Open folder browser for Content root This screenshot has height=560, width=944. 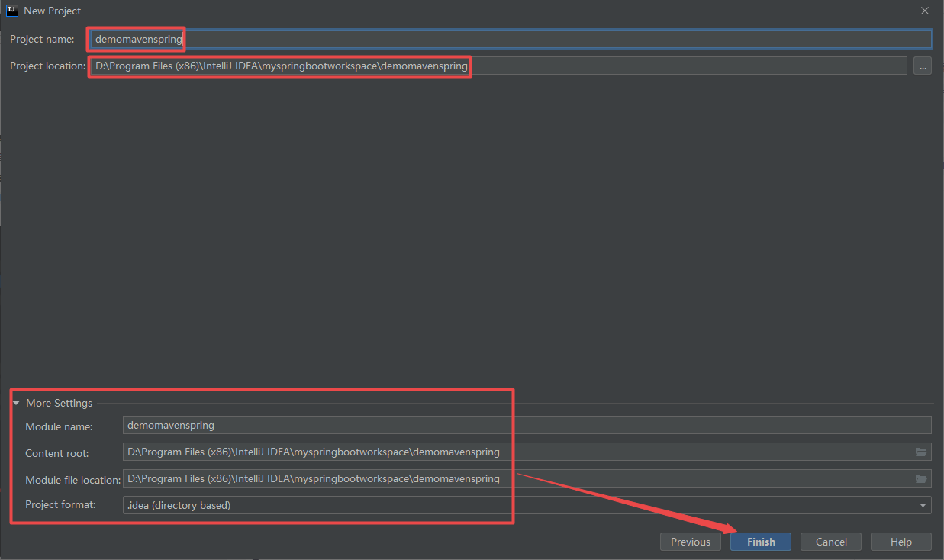pyautogui.click(x=921, y=452)
